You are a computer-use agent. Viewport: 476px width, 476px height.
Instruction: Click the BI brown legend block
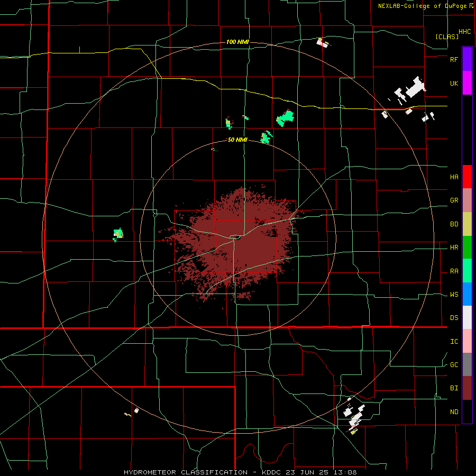point(467,388)
